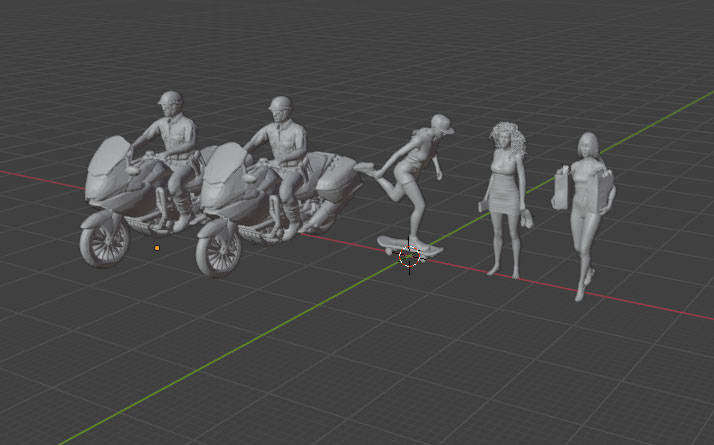The height and width of the screenshot is (445, 714).
Task: Click the orange object origin dot
Action: click(157, 248)
